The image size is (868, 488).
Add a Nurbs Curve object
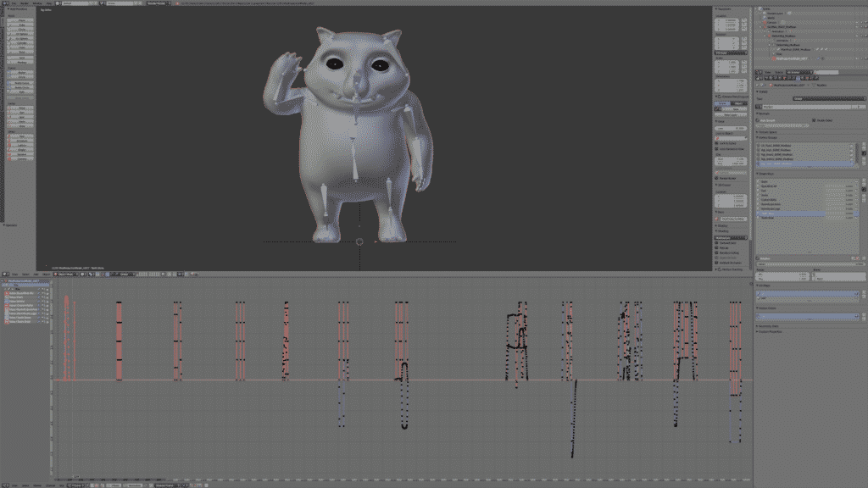coord(21,83)
